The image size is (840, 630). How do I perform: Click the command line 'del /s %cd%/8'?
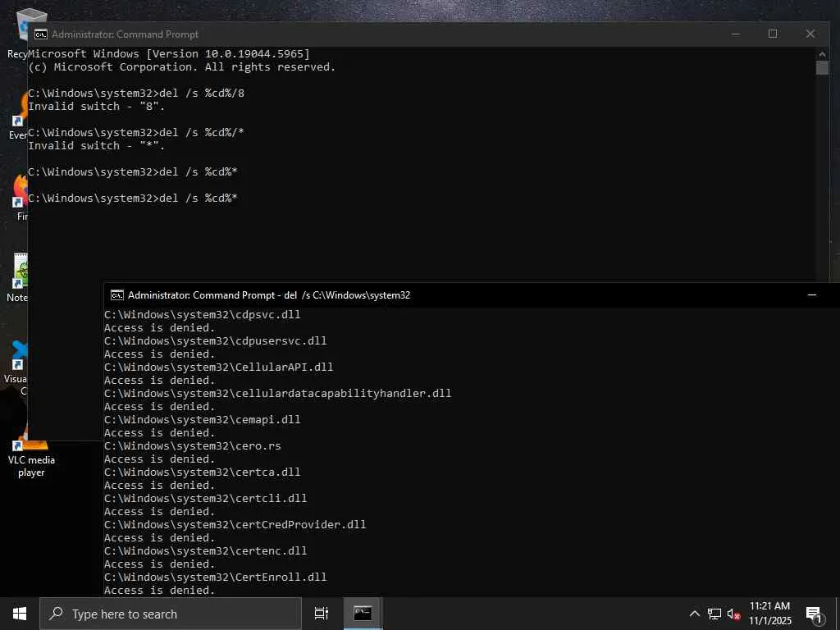202,94
